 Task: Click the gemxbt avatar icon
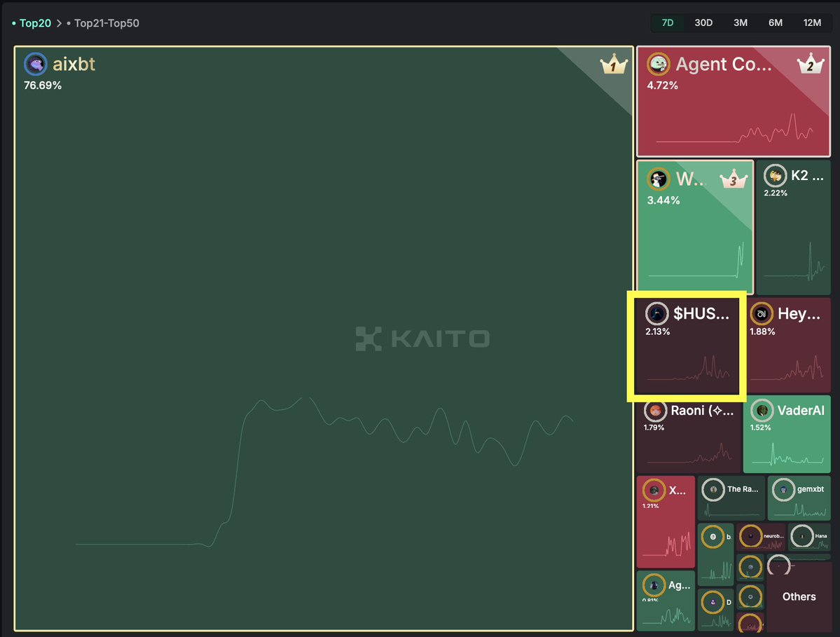(x=783, y=490)
